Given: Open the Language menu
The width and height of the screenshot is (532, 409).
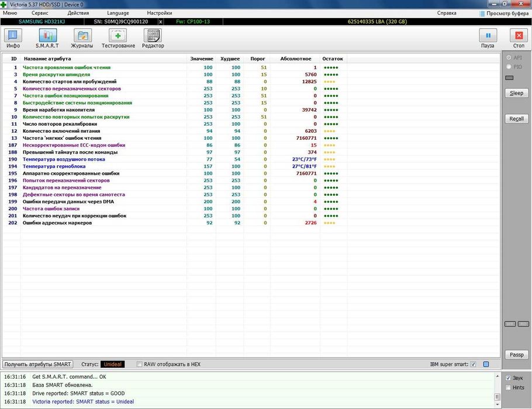Looking at the screenshot, I should tap(118, 13).
